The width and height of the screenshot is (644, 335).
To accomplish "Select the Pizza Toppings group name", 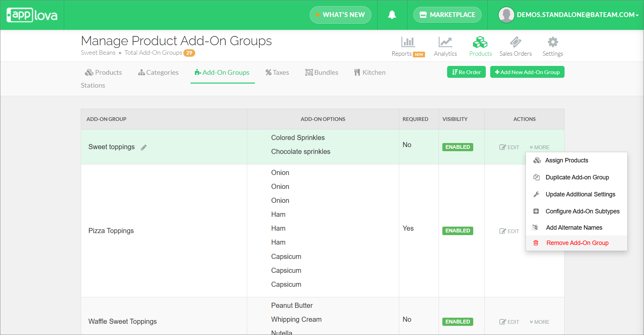I will (x=111, y=231).
